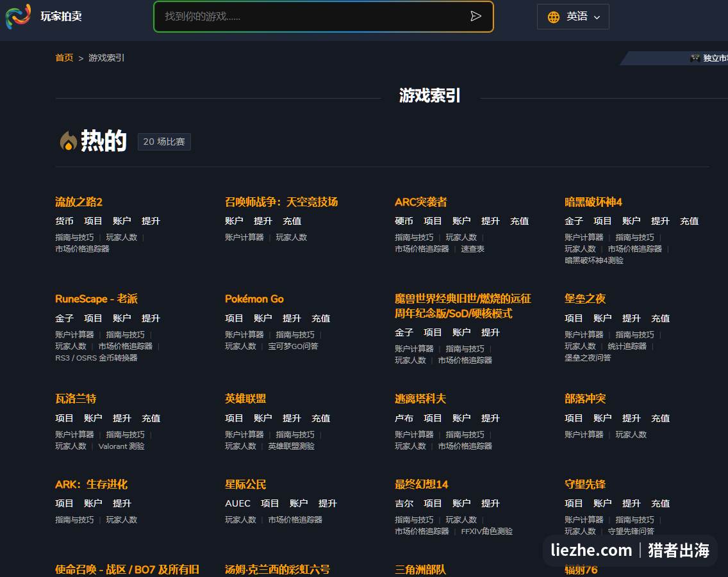
Task: Select 提升 under 瓦洛兰特
Action: click(122, 418)
